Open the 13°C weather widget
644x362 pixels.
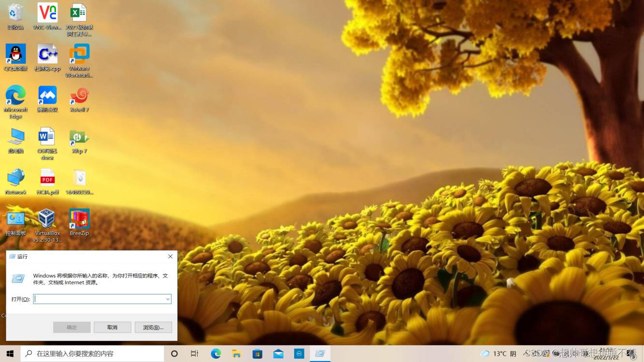pos(498,354)
